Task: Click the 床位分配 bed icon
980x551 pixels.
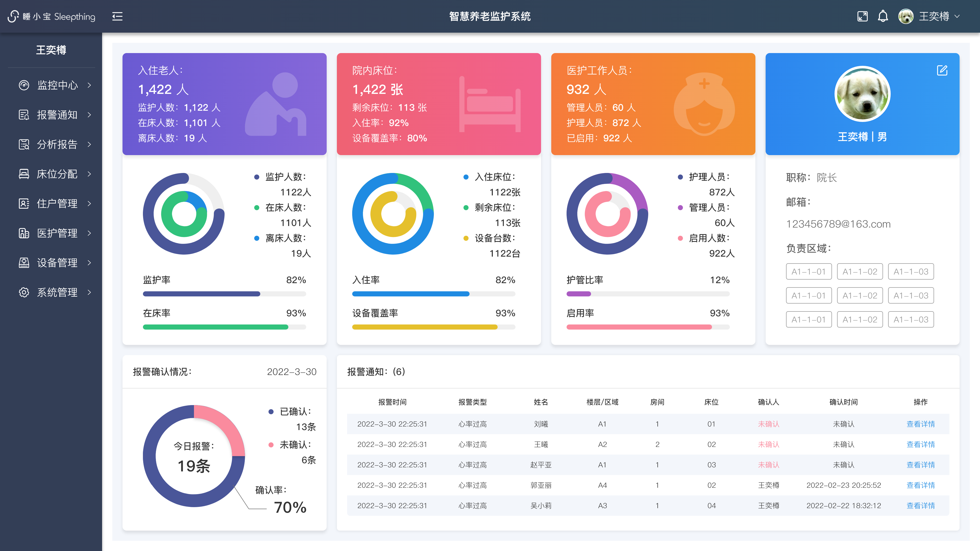Action: click(24, 174)
